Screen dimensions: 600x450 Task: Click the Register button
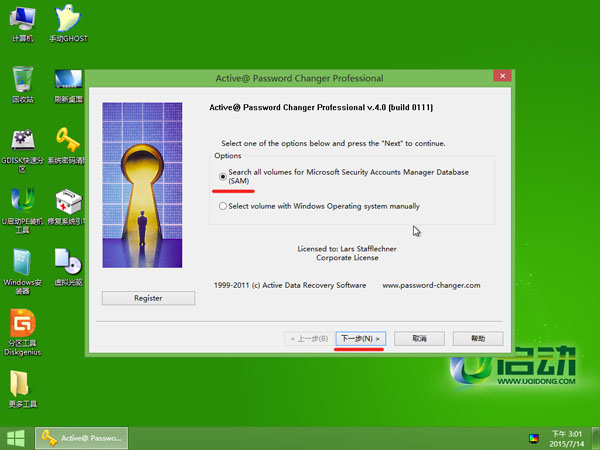148,298
